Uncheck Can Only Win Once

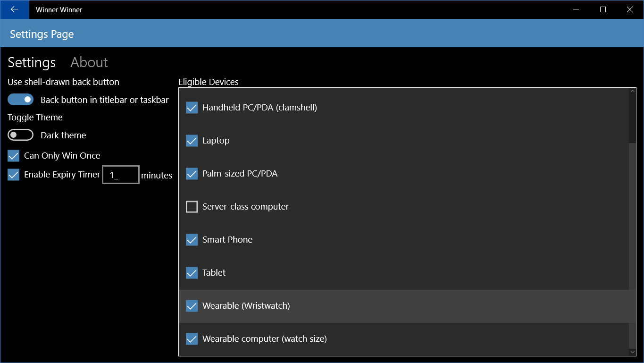[14, 156]
